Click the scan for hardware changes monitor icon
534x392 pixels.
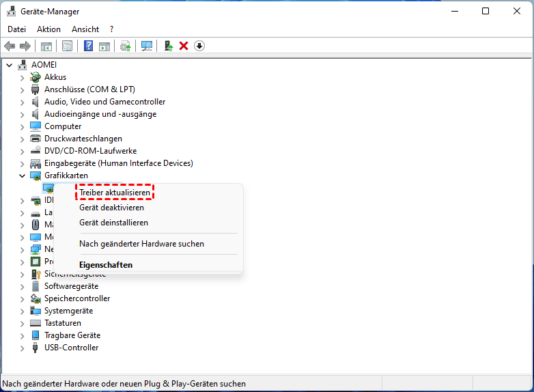click(147, 46)
